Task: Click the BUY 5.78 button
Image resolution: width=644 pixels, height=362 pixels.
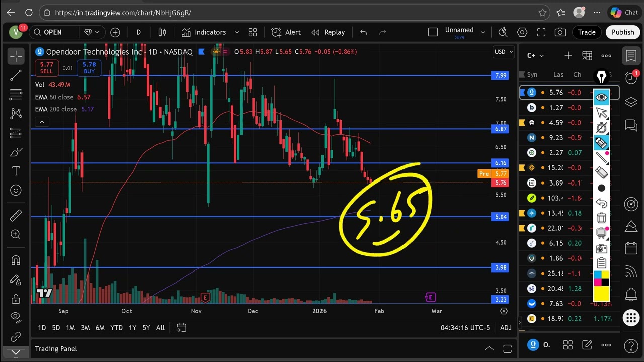Action: click(89, 68)
